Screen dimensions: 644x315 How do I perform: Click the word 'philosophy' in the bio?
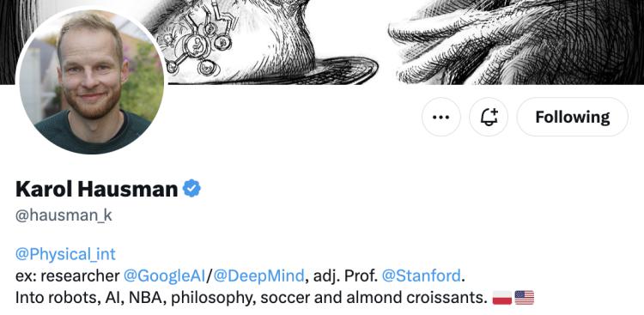click(210, 298)
